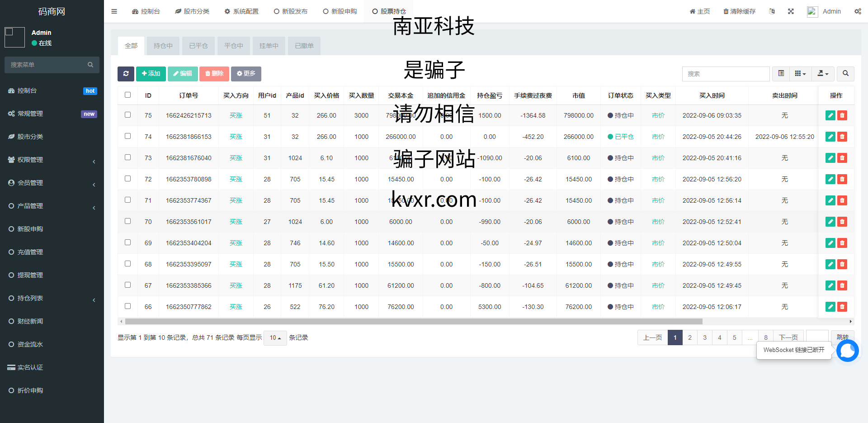Viewport: 868px width, 423px height.
Task: Expand 会员管理 sidebar menu
Action: 52,183
